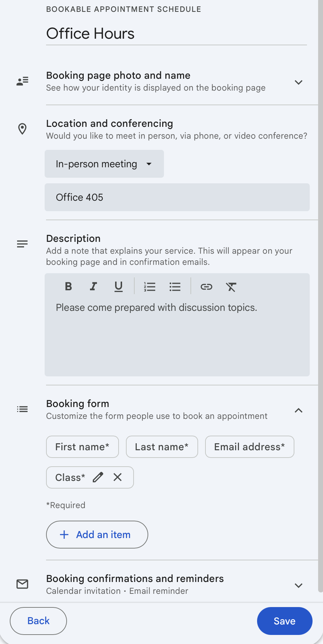Edit the Office Hours title field
This screenshot has width=323, height=644.
pyautogui.click(x=176, y=34)
